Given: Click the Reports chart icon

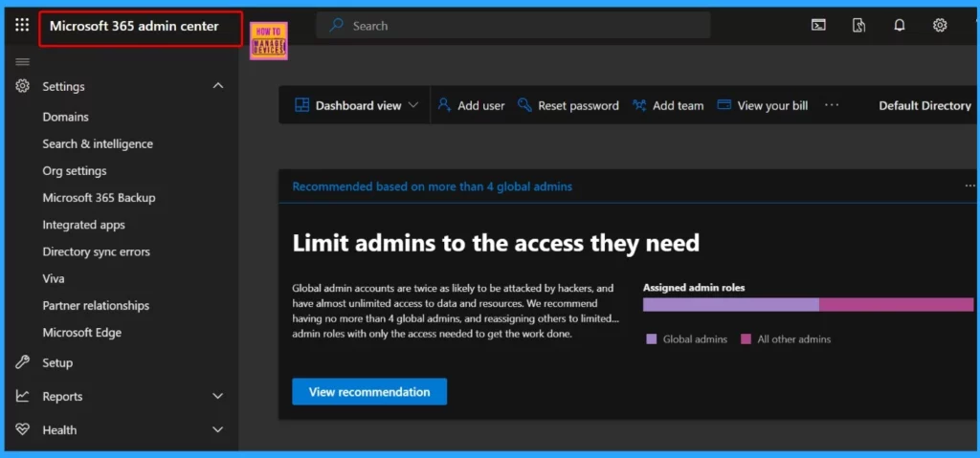Looking at the screenshot, I should point(23,396).
